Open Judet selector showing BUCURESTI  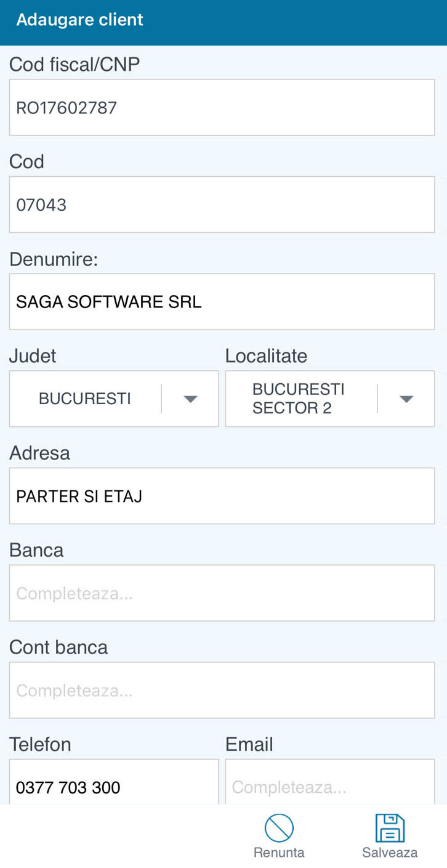85,399
